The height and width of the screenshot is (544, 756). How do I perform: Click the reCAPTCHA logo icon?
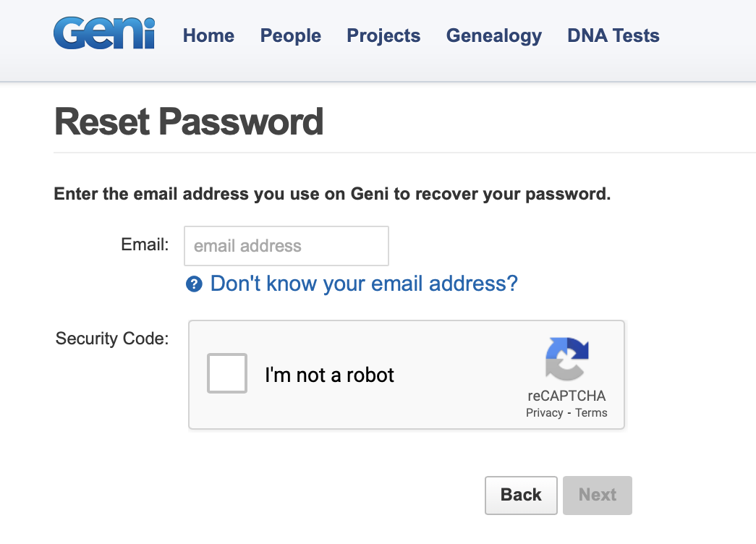pyautogui.click(x=567, y=360)
